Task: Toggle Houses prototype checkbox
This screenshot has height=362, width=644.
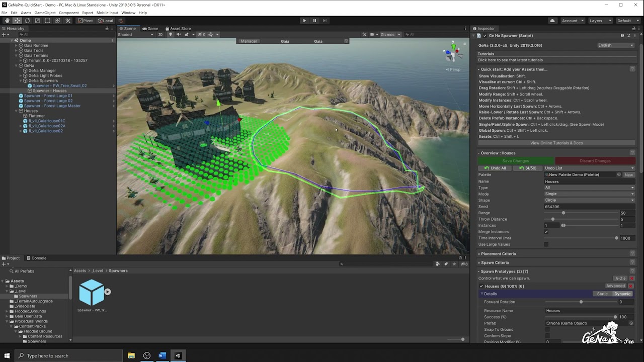Action: click(x=481, y=286)
